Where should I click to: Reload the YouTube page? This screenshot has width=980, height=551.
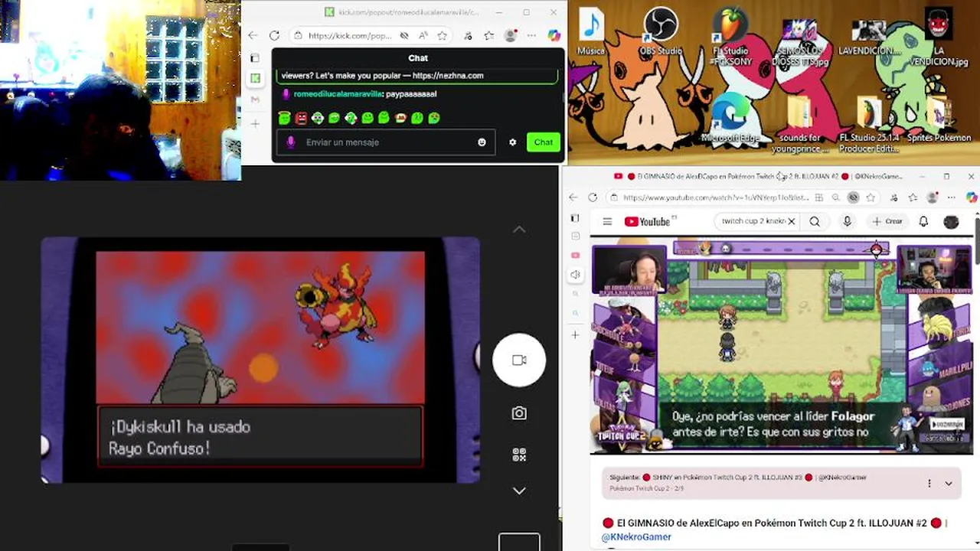593,197
